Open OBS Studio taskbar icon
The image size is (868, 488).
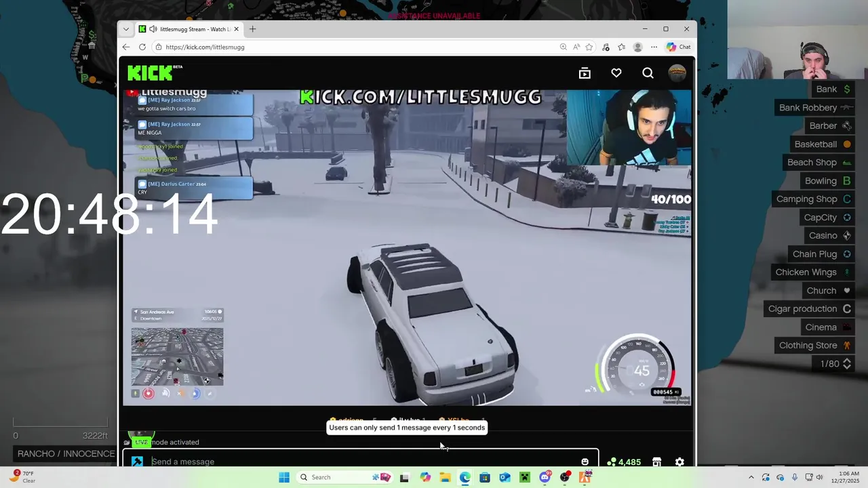click(x=565, y=477)
